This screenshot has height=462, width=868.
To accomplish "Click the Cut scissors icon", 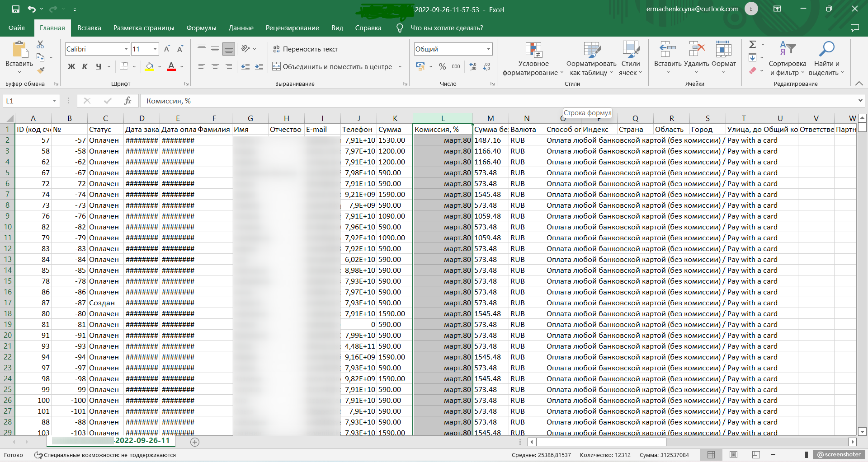I will point(40,44).
